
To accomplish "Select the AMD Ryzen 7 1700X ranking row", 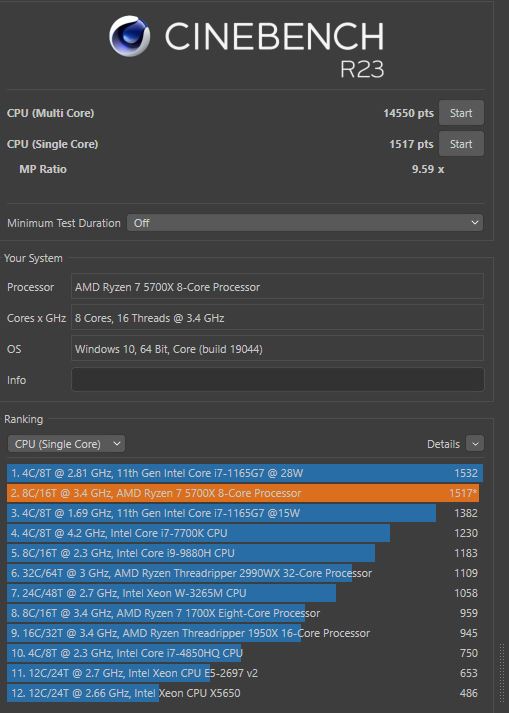I will click(245, 613).
